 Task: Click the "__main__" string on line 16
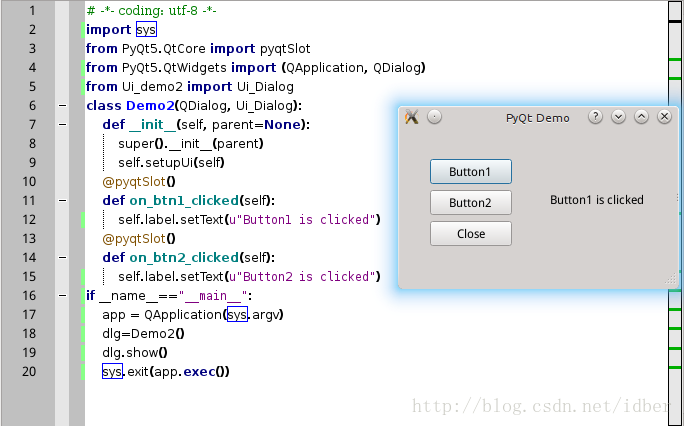coord(212,296)
